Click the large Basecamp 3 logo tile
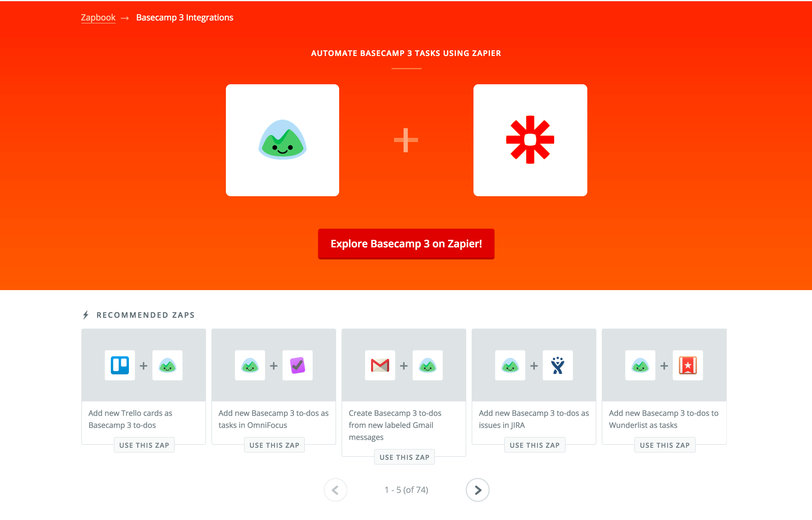812x520 pixels. pyautogui.click(x=282, y=140)
